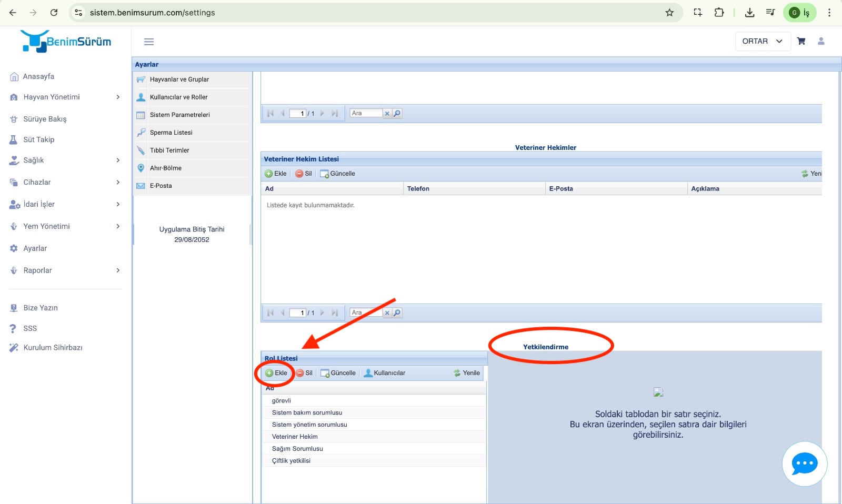
Task: Click Ekle in Rol Listesi toolbar
Action: (x=276, y=373)
